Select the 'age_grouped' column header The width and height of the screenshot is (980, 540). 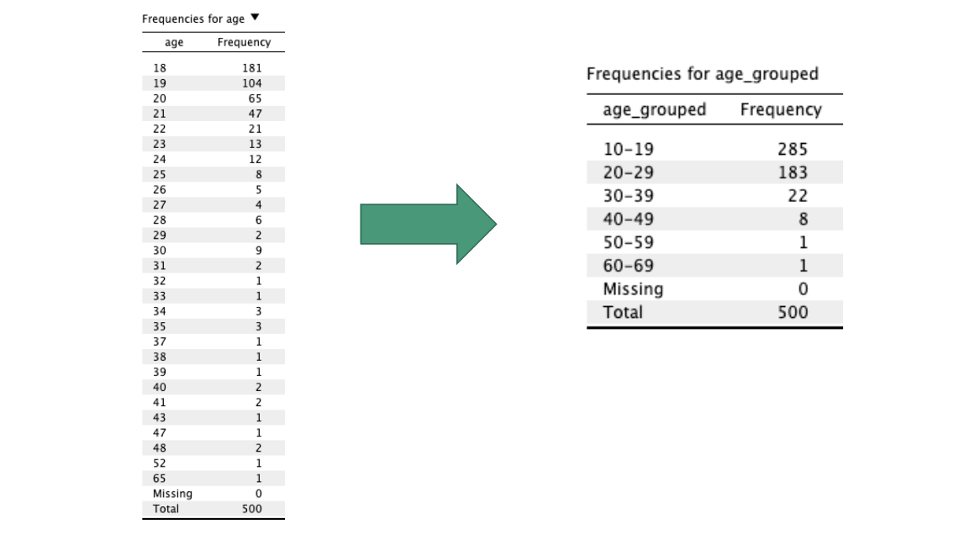coord(654,110)
